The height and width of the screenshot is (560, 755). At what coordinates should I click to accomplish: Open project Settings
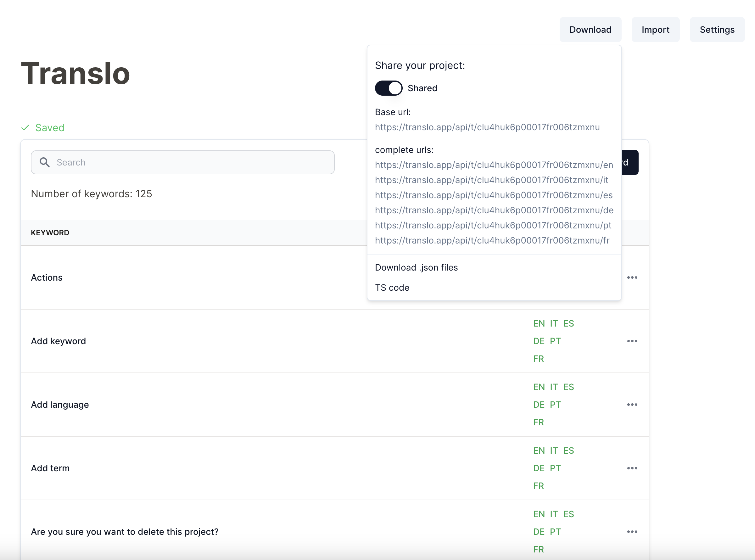click(x=717, y=30)
